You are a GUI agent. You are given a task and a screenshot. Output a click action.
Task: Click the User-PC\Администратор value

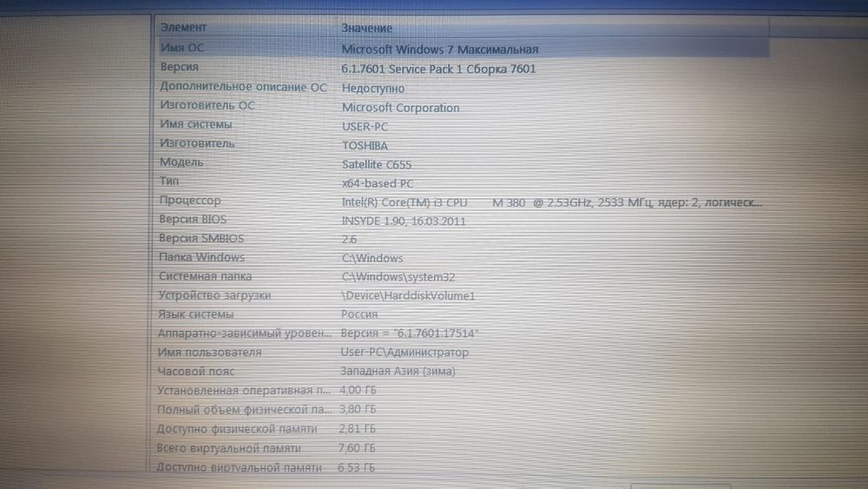pyautogui.click(x=404, y=353)
